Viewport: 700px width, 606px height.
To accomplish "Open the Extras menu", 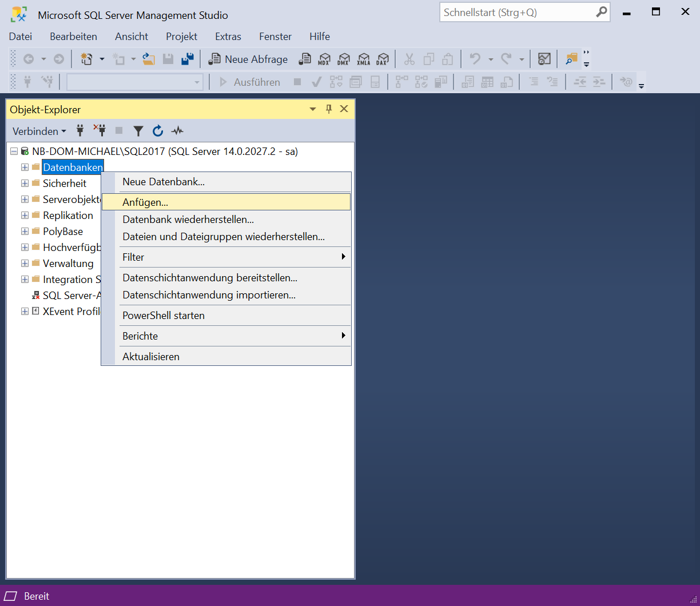I will coord(228,37).
